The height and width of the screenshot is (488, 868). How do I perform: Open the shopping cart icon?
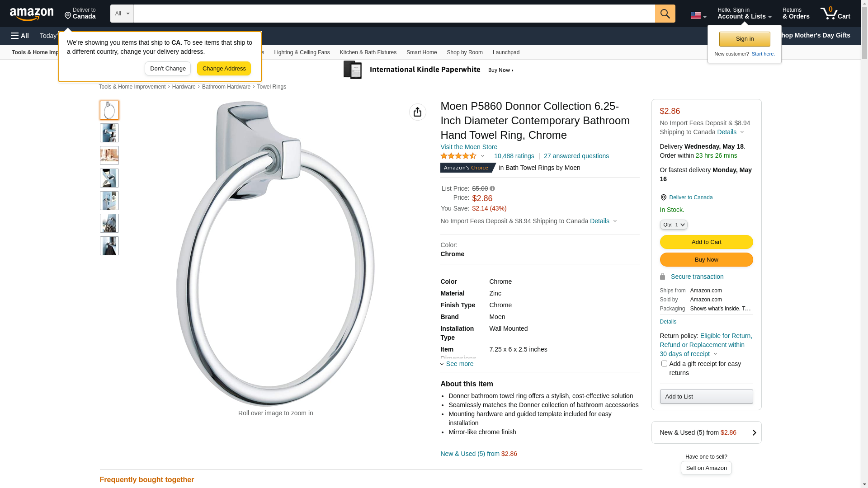pos(835,14)
